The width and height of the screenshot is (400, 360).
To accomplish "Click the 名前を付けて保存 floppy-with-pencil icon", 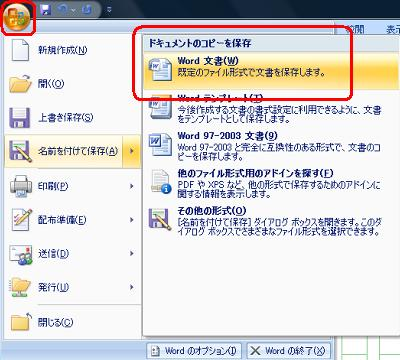I will 21,151.
